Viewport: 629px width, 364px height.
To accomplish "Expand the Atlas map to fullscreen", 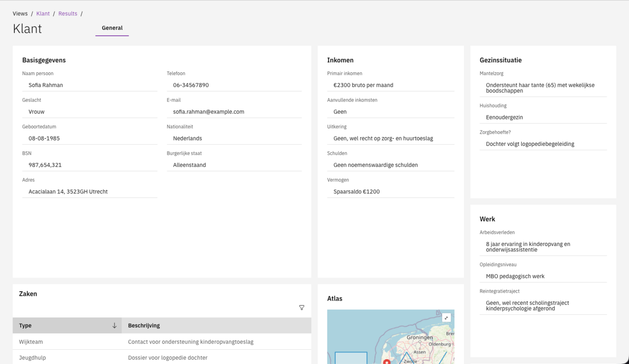I will pyautogui.click(x=446, y=317).
